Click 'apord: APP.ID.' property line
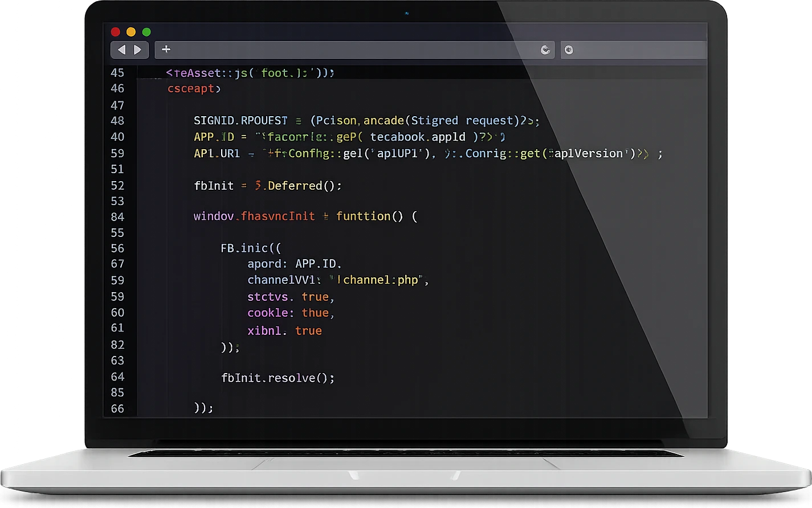The height and width of the screenshot is (508, 812). 294,264
